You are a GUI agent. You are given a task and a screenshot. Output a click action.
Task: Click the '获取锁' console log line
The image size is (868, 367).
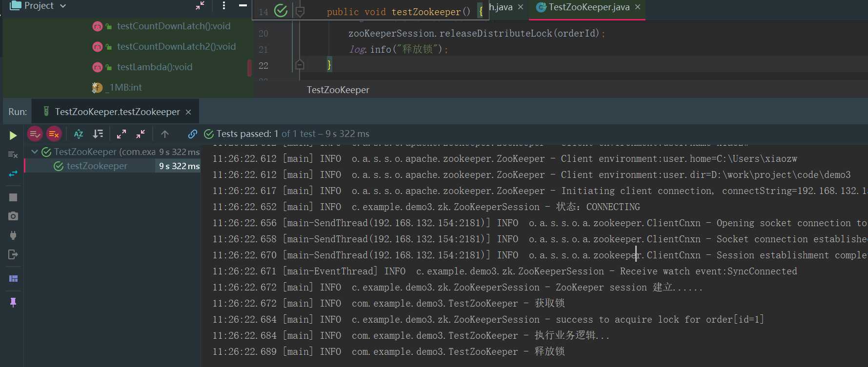click(388, 304)
